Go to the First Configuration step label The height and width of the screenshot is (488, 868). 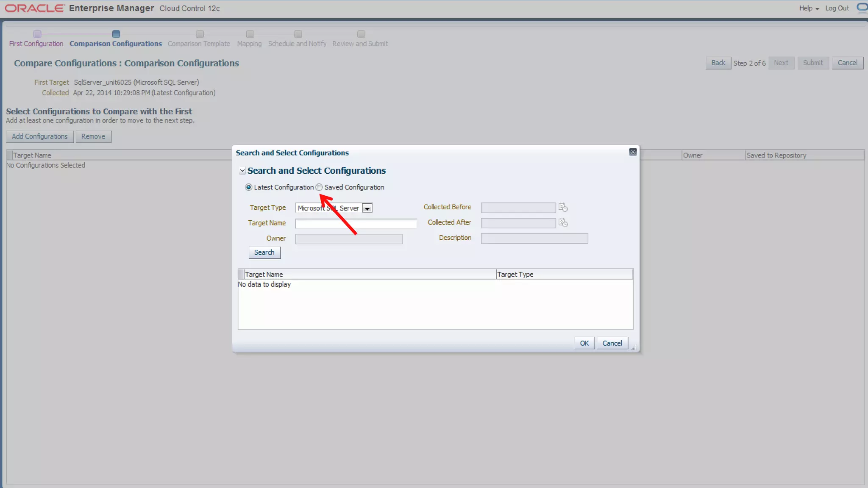click(x=36, y=44)
